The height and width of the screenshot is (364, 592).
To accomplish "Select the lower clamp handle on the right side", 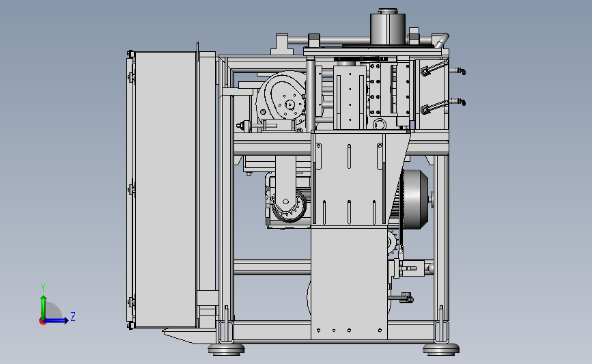I will click(x=434, y=107).
